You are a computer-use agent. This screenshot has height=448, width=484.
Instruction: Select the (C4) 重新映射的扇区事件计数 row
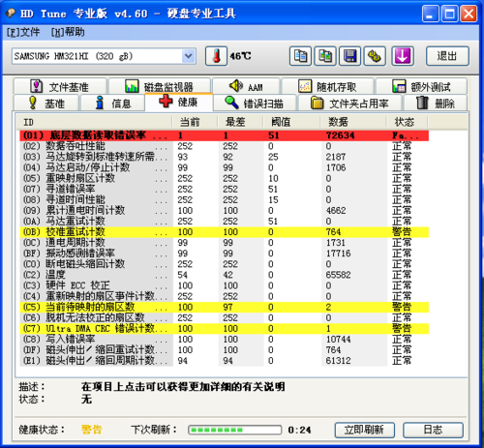click(x=224, y=296)
